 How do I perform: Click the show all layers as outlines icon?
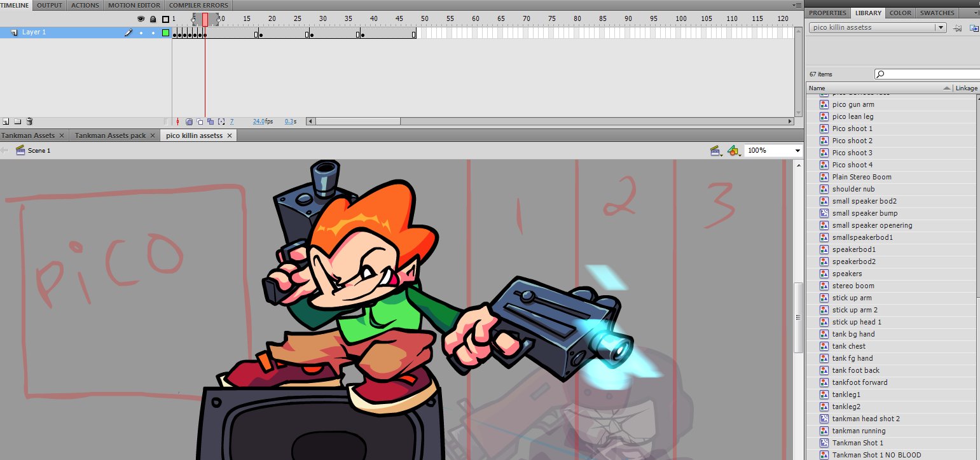pos(165,19)
